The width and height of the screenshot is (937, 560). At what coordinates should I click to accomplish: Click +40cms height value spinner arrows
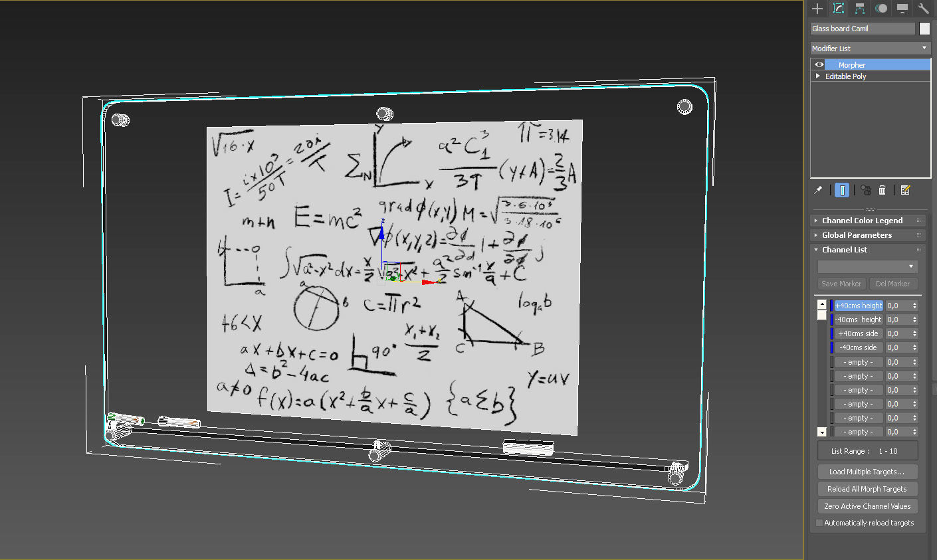[x=915, y=306]
